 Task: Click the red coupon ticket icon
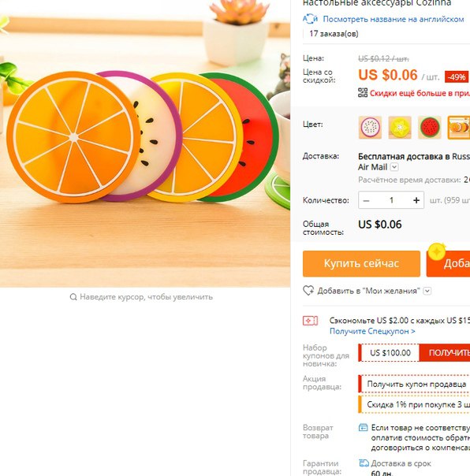310,321
